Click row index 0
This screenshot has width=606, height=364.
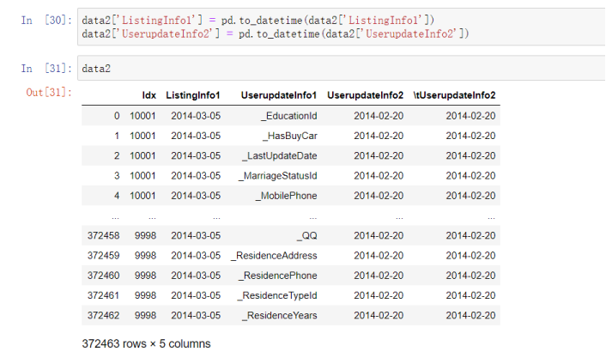(x=117, y=116)
